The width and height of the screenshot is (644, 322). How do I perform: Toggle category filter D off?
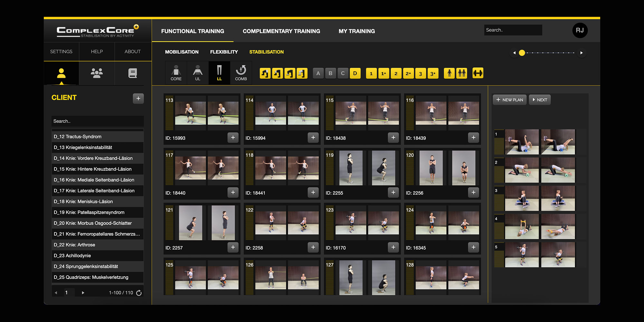pyautogui.click(x=355, y=73)
